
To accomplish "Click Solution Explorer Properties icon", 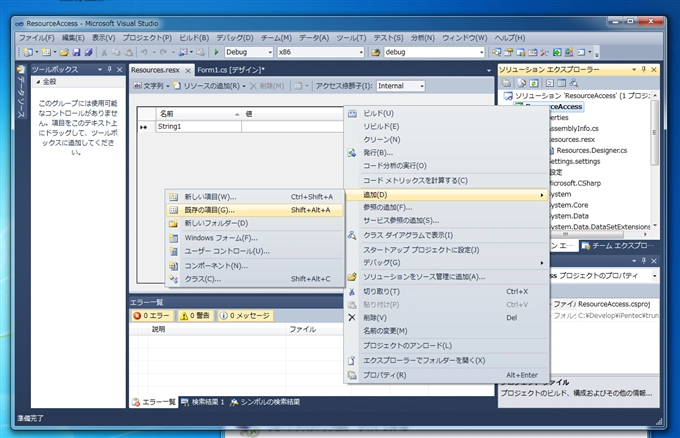I will (506, 83).
